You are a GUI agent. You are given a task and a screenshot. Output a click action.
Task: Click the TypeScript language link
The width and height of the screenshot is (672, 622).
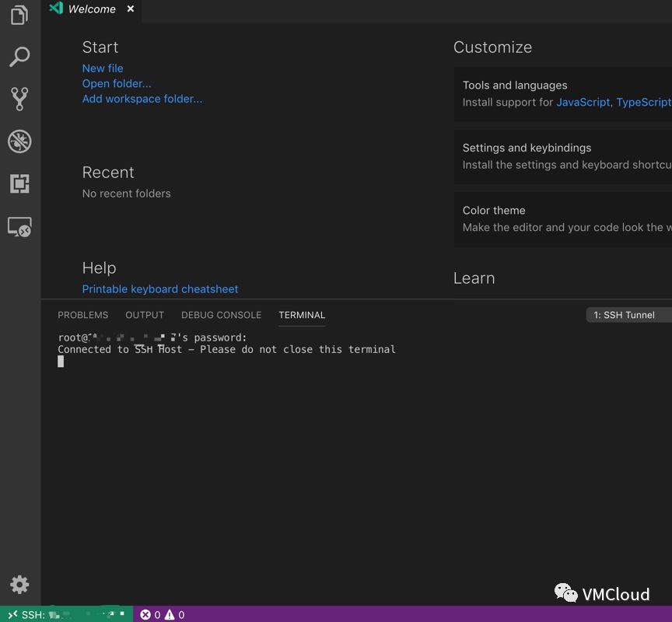[x=644, y=103]
